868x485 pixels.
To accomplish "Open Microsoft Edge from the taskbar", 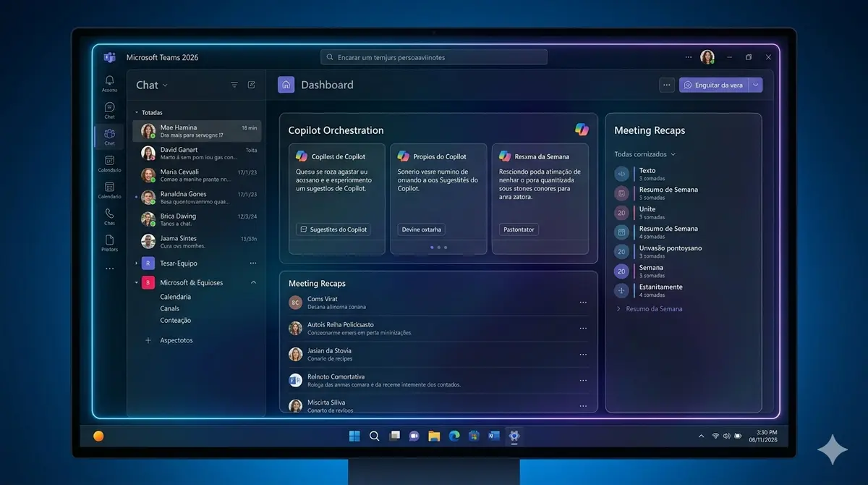I will tap(454, 436).
